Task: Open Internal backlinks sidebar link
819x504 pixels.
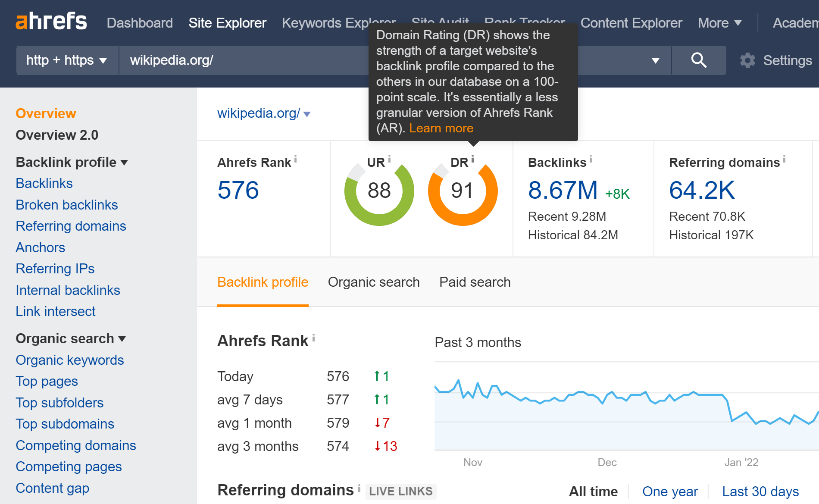Action: (68, 290)
